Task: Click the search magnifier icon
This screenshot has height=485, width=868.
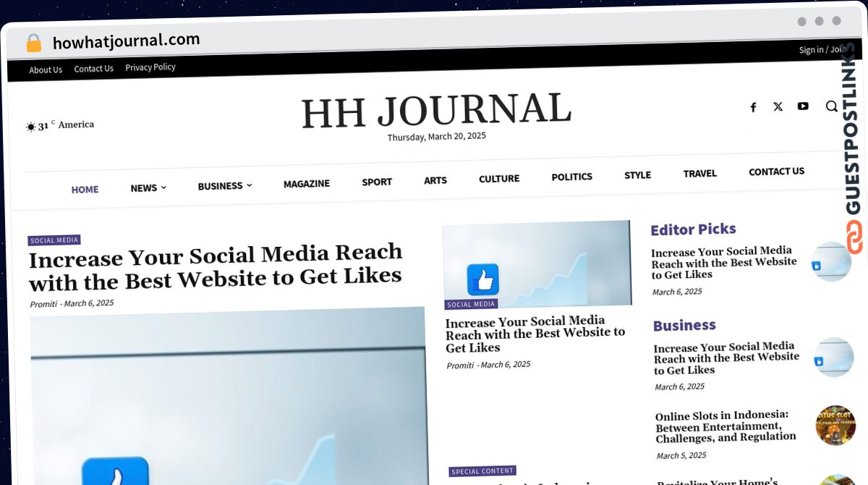Action: (x=832, y=106)
